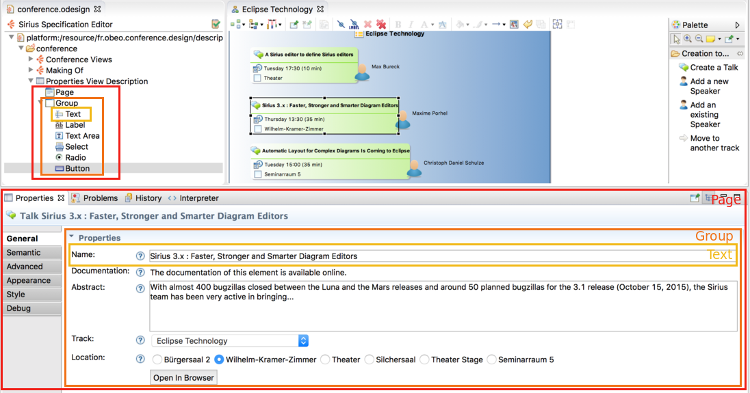Click the Name text field
The height and width of the screenshot is (393, 750).
tap(442, 256)
